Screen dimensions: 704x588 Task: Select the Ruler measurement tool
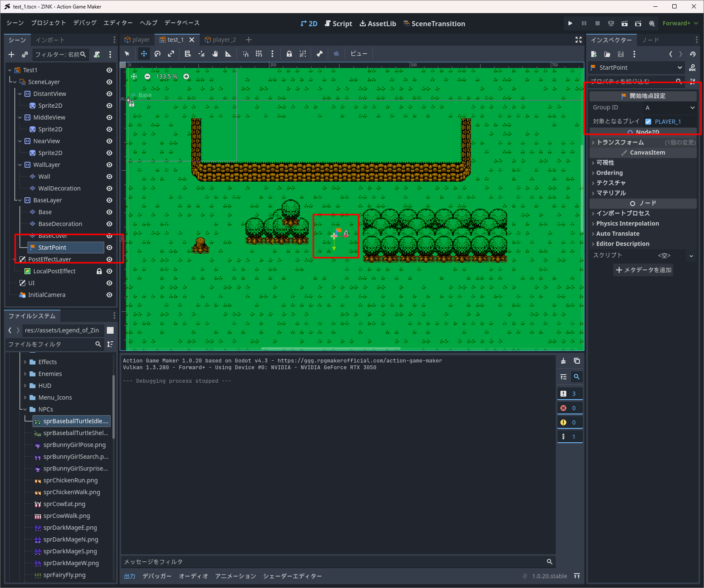coord(228,54)
